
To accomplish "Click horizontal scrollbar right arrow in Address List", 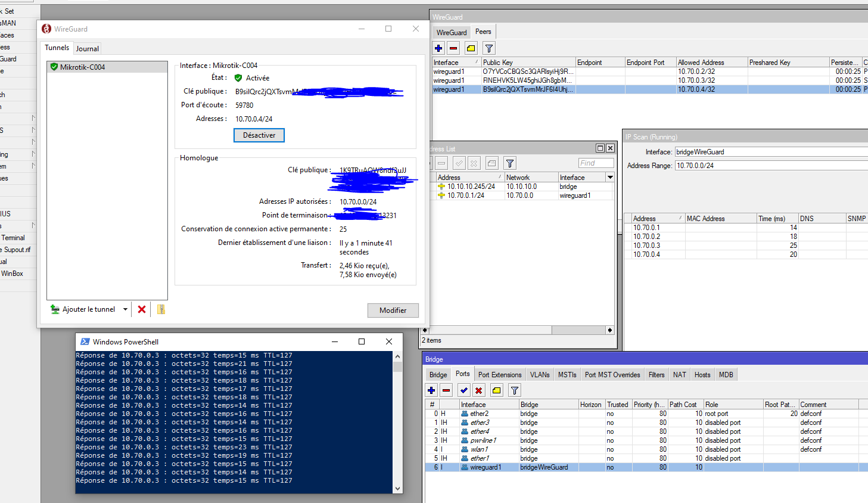I will (x=609, y=330).
